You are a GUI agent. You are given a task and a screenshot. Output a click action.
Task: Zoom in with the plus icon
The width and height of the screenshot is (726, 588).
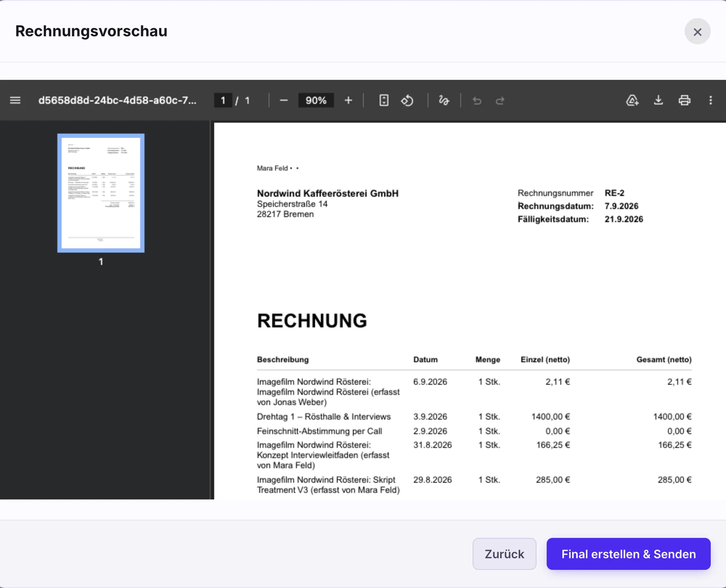click(348, 100)
